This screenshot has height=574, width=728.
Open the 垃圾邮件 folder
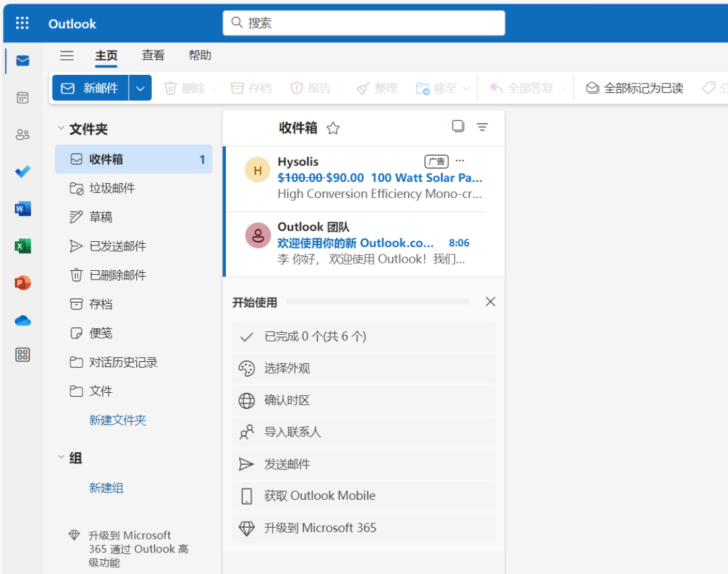click(x=133, y=189)
